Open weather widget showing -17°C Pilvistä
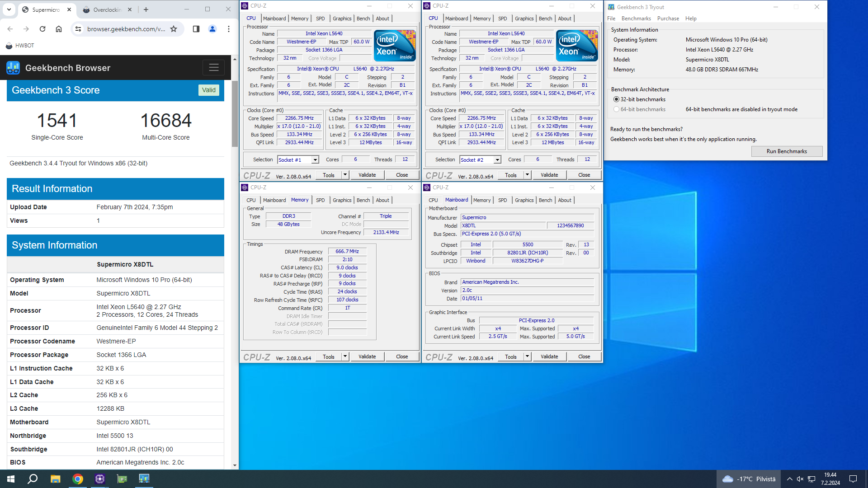The height and width of the screenshot is (488, 868). coord(749,479)
